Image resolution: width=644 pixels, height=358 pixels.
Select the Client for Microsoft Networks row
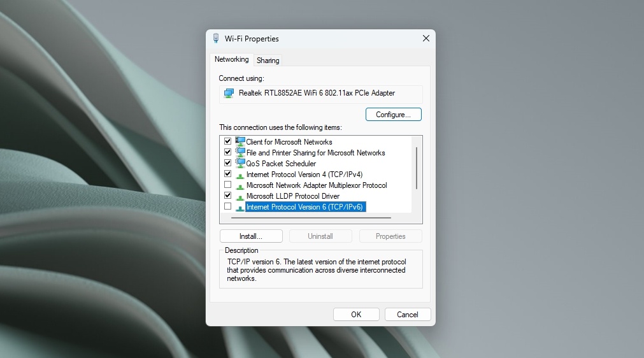[x=289, y=141]
